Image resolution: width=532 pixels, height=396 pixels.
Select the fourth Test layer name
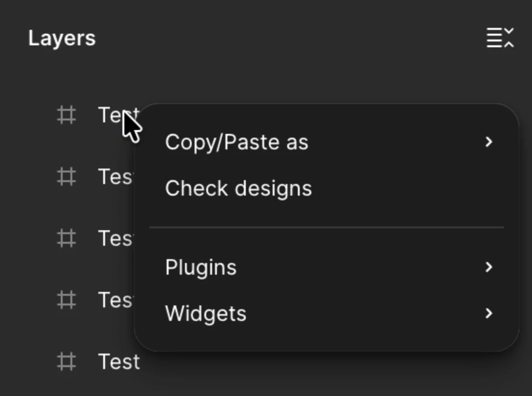(x=116, y=300)
